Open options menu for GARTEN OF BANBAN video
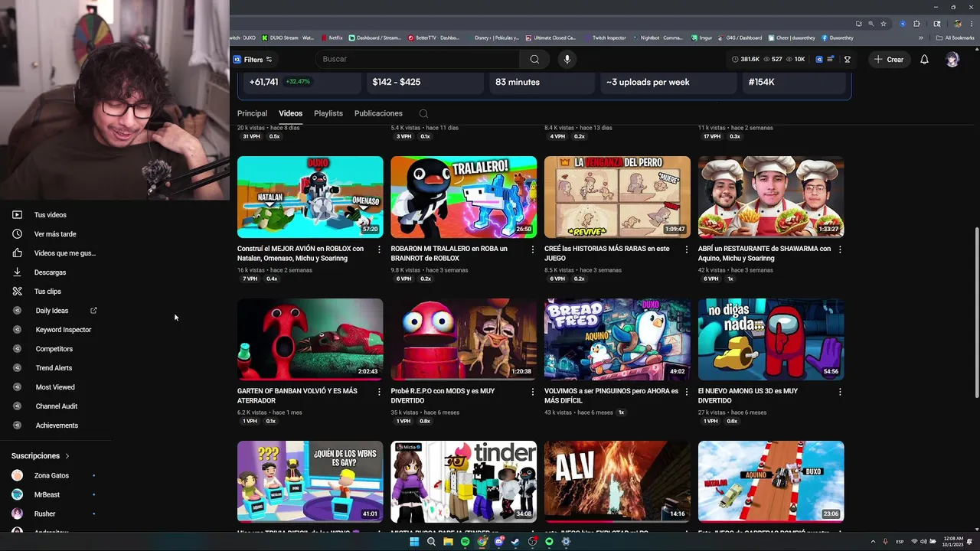 coord(379,392)
